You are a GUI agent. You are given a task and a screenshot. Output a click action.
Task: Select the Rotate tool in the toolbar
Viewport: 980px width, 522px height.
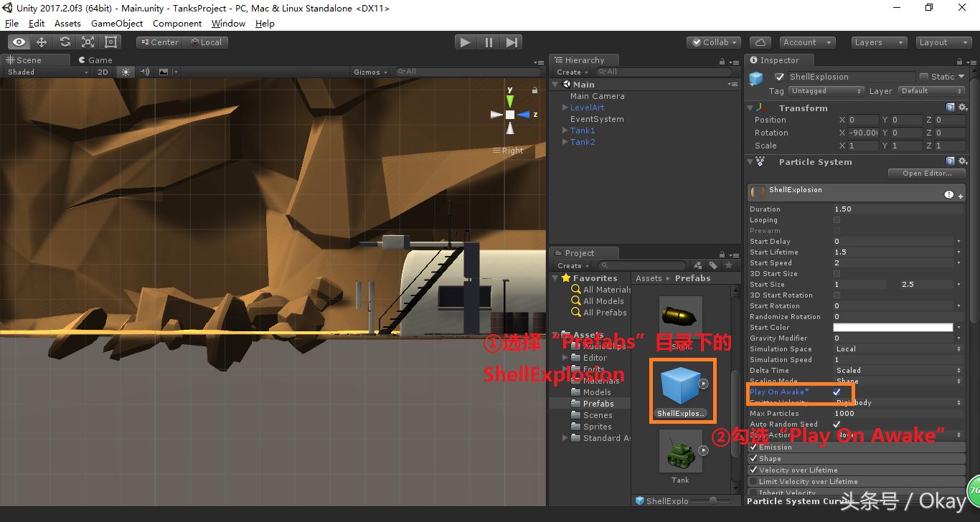coord(65,42)
